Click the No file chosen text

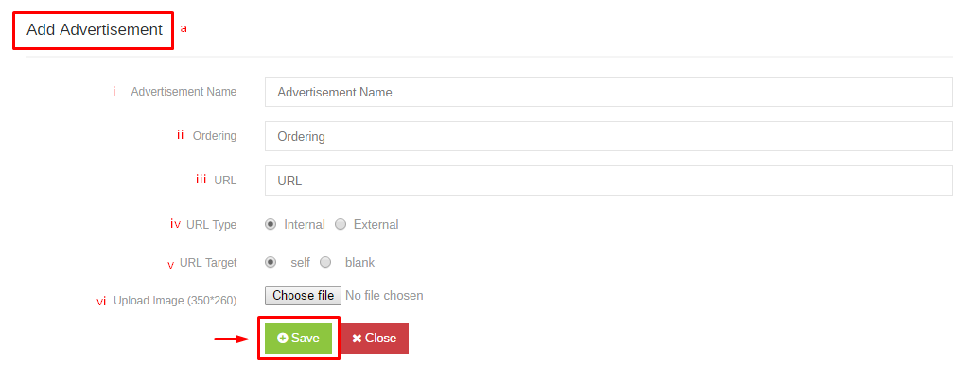point(384,295)
